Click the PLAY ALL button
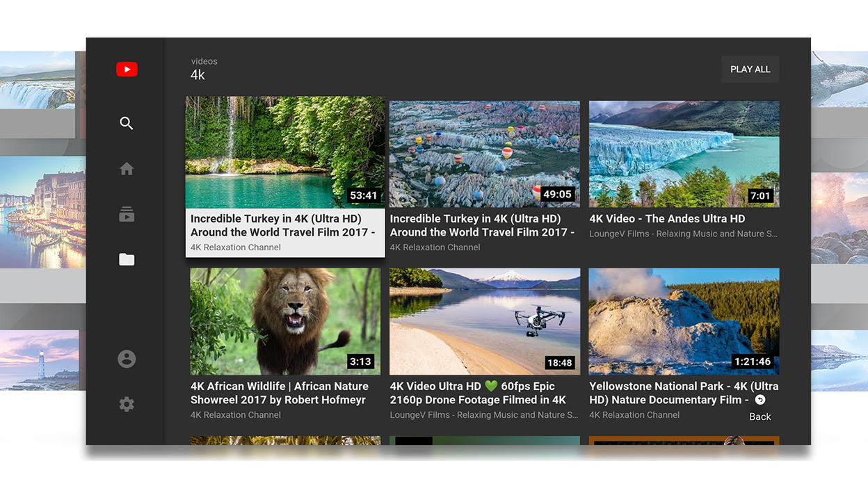868x488 pixels. click(750, 70)
